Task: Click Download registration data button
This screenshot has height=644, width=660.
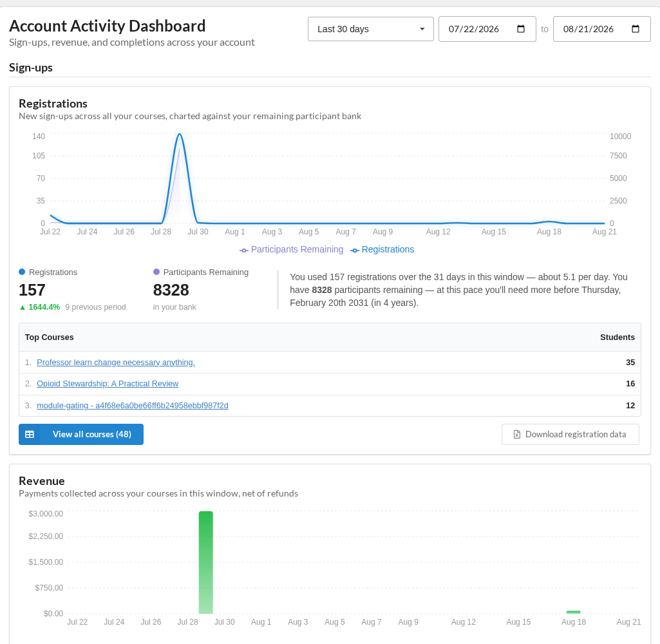Action: click(x=570, y=435)
